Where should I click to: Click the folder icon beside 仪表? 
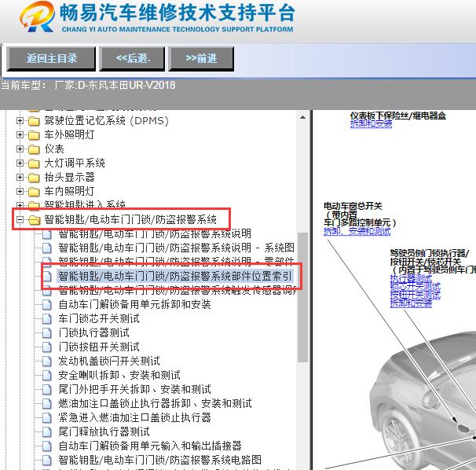(x=34, y=149)
